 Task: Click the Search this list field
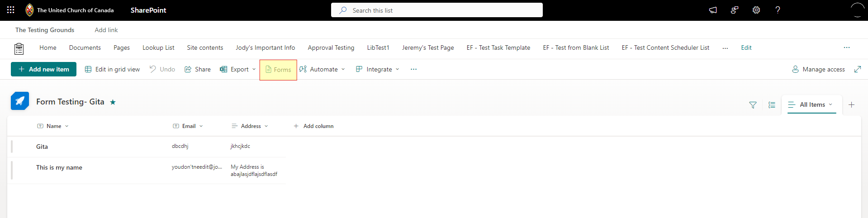click(x=437, y=10)
